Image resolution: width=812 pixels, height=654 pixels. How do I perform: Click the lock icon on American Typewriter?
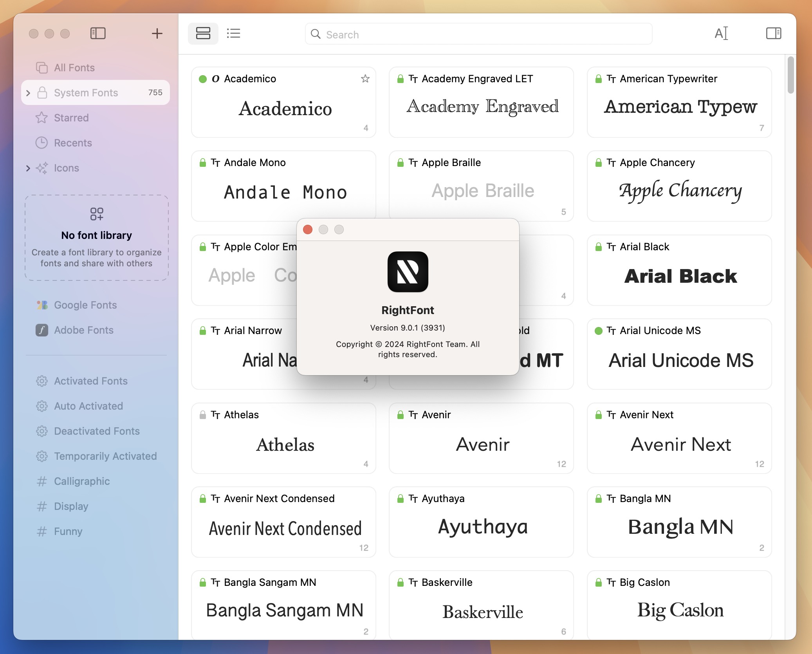(x=598, y=79)
